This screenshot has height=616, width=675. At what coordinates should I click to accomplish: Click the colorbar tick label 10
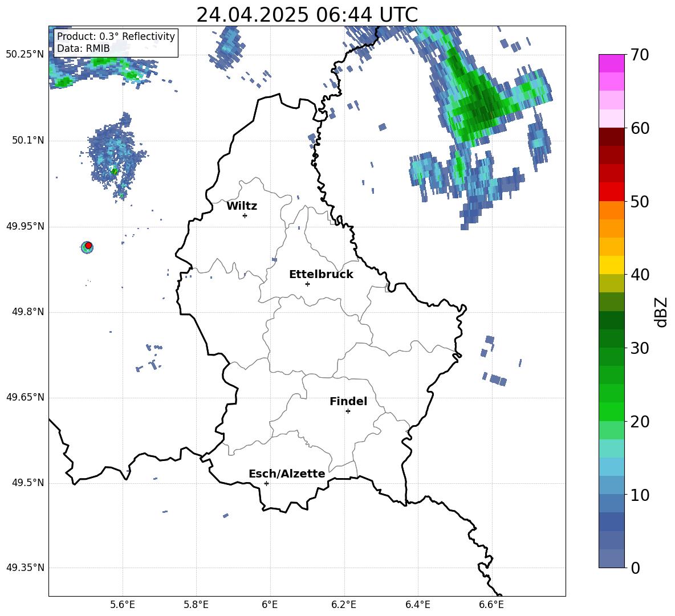[x=640, y=495]
